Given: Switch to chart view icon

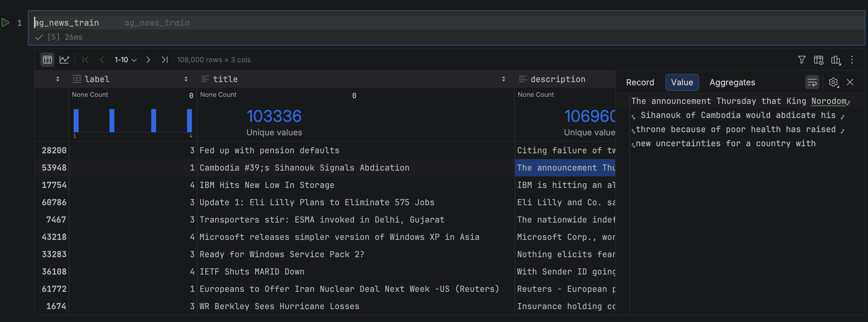Looking at the screenshot, I should pyautogui.click(x=64, y=60).
